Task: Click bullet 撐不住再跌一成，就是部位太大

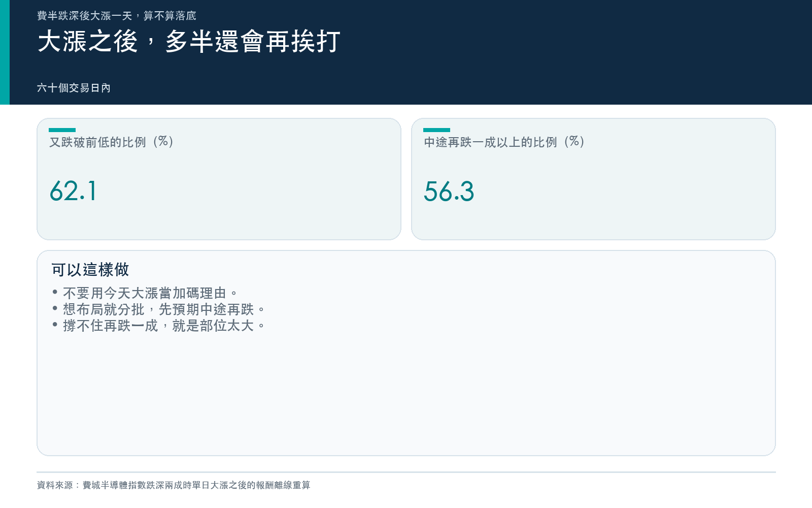Action: (164, 326)
